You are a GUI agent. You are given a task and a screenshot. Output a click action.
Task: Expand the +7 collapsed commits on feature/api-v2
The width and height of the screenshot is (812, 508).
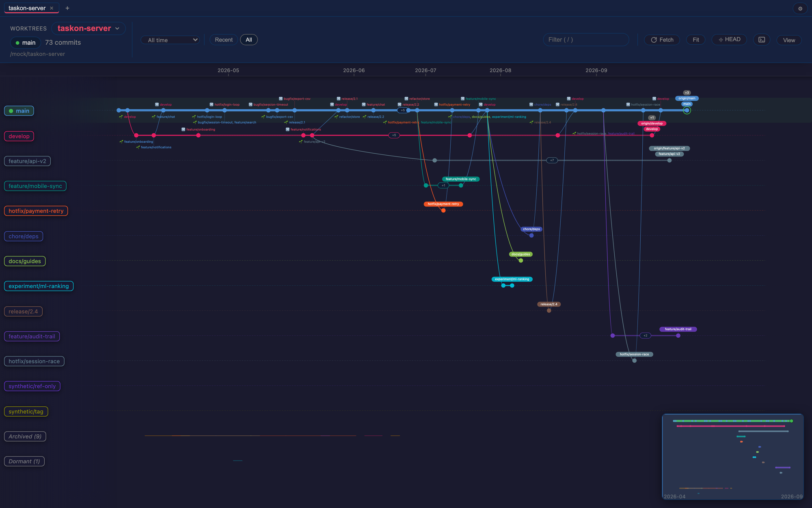tap(552, 161)
